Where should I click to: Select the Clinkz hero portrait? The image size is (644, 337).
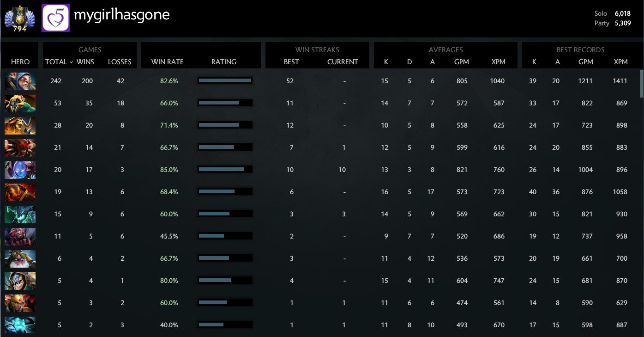pyautogui.click(x=20, y=125)
